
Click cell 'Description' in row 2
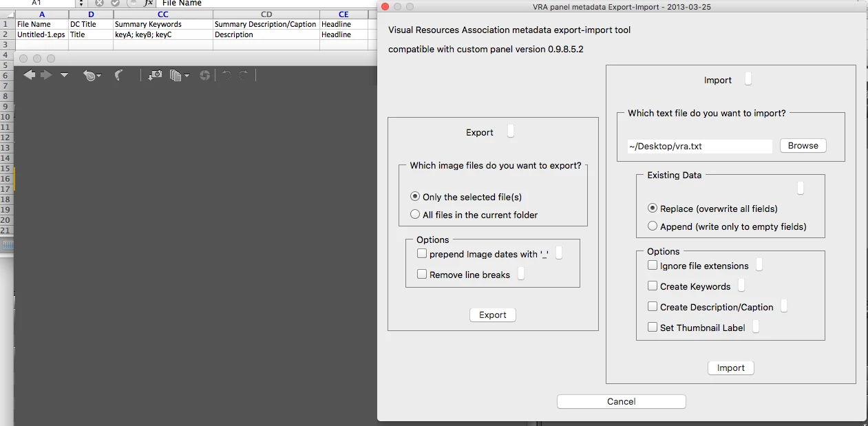click(266, 34)
